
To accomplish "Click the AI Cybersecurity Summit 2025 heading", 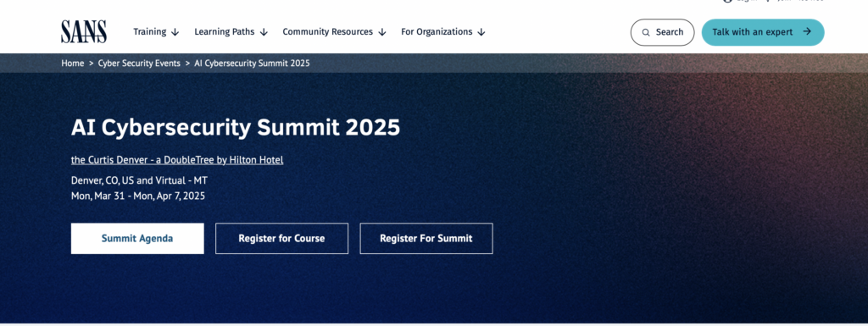I will [x=236, y=128].
